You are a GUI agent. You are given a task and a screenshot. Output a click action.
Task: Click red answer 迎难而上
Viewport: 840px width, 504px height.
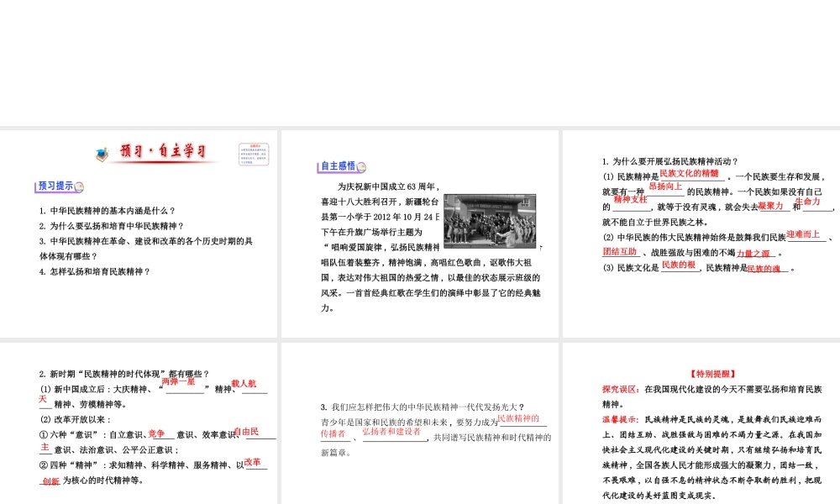(x=803, y=234)
